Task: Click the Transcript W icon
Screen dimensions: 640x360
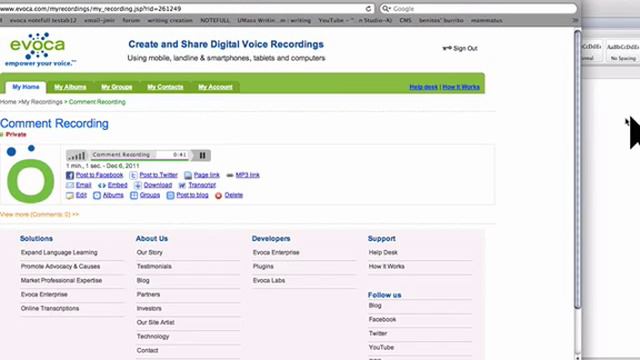Action: (x=182, y=185)
